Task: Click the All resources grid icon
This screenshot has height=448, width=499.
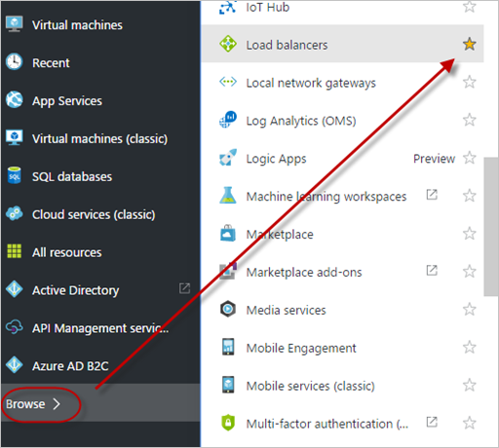Action: tap(15, 251)
